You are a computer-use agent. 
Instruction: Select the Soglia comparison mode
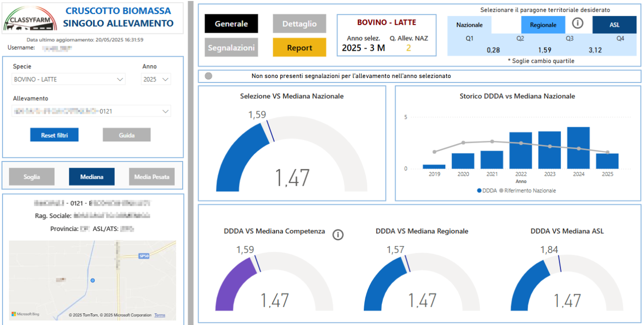click(x=32, y=177)
